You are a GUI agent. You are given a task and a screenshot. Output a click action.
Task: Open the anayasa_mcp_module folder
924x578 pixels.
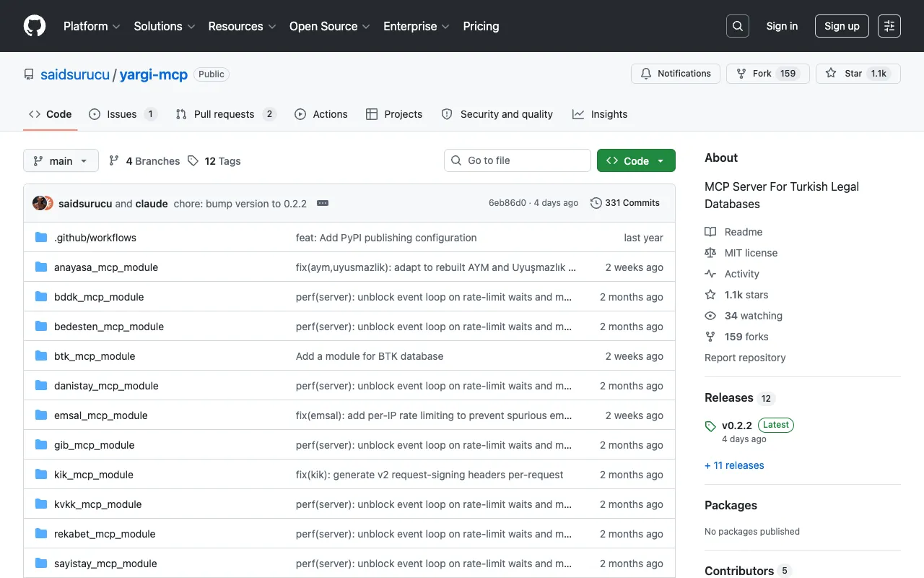click(106, 267)
